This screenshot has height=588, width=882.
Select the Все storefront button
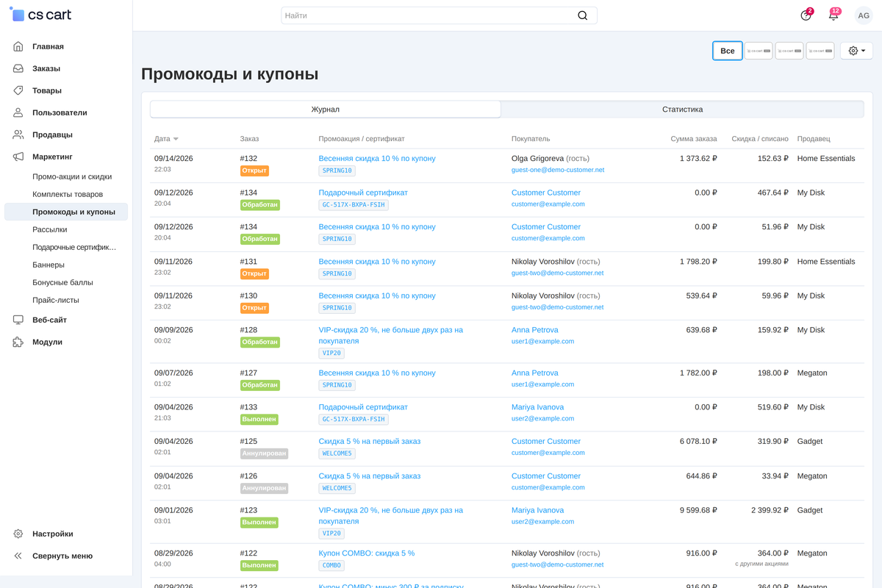pyautogui.click(x=728, y=51)
